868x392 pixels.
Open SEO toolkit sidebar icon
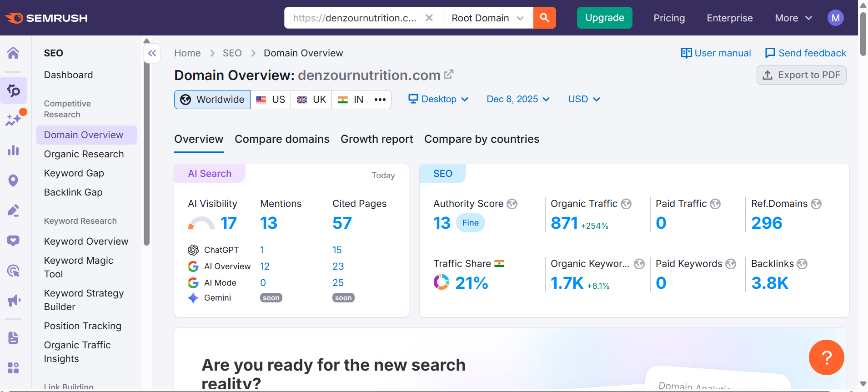[13, 90]
